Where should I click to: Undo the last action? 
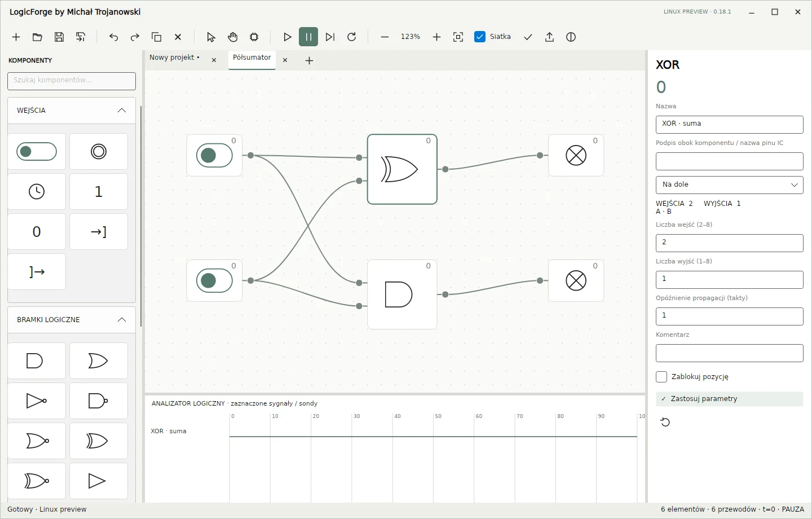[114, 37]
